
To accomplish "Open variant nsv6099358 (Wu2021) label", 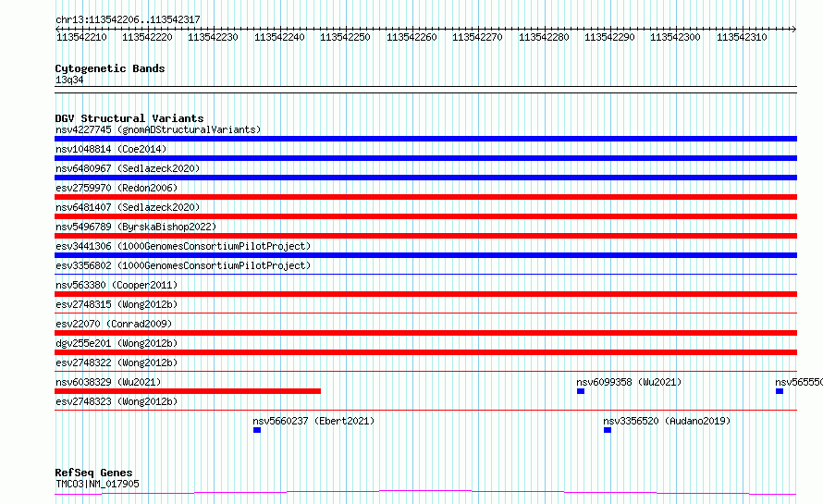I will click(629, 382).
